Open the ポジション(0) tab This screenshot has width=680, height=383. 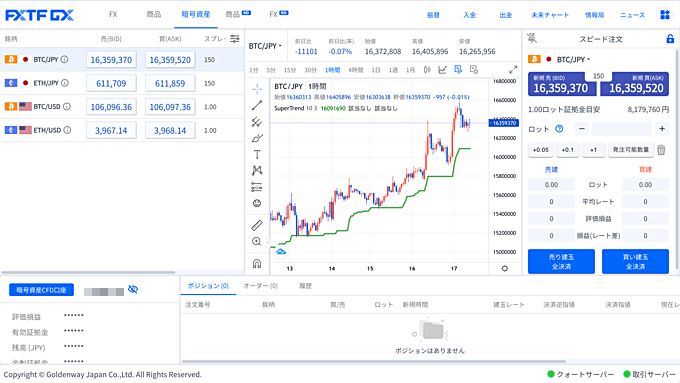[208, 286]
